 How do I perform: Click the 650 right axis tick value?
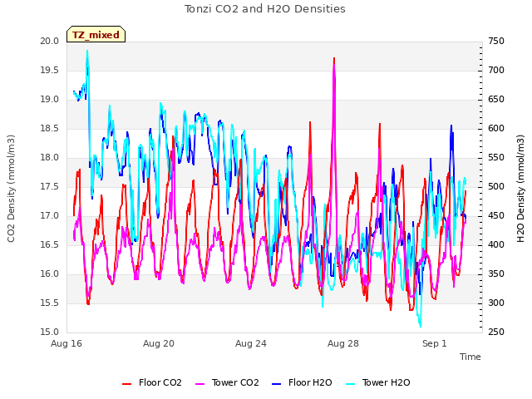(x=496, y=100)
